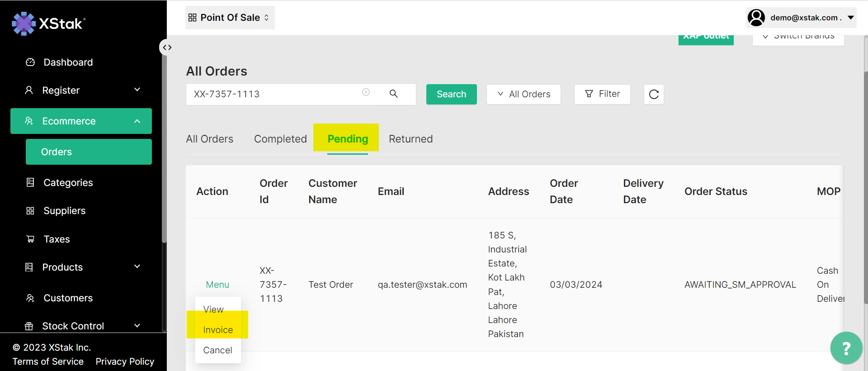Switch to the Completed tab
868x371 pixels.
tap(280, 139)
